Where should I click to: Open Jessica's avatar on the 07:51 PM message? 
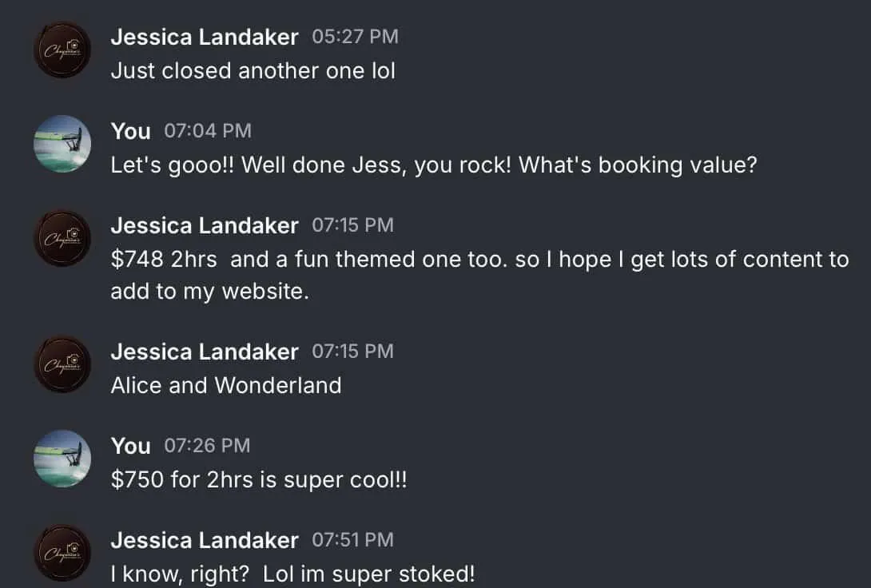coord(62,553)
